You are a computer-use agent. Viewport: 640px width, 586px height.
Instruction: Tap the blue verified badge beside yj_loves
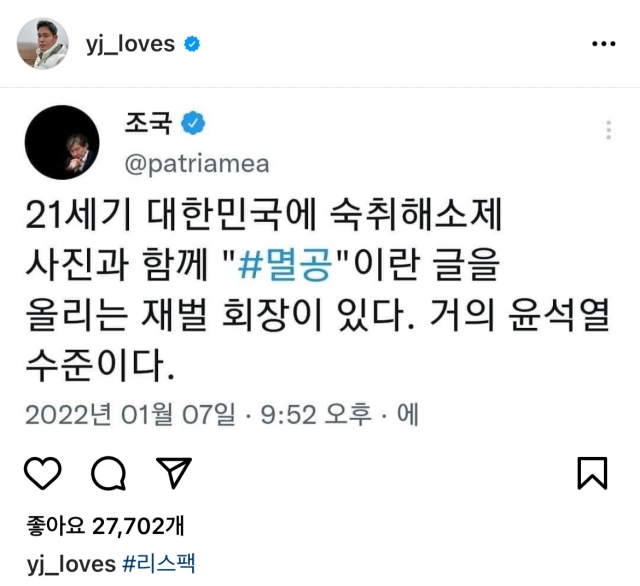coord(192,44)
